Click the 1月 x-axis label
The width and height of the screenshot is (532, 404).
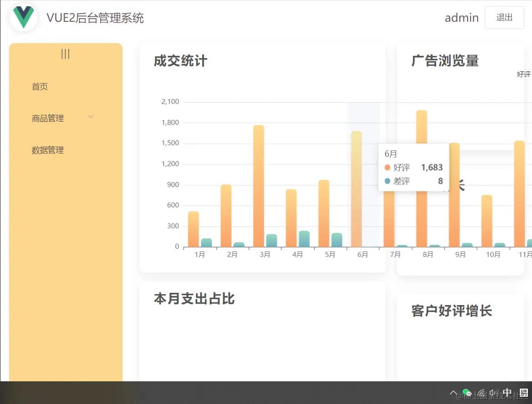(199, 255)
